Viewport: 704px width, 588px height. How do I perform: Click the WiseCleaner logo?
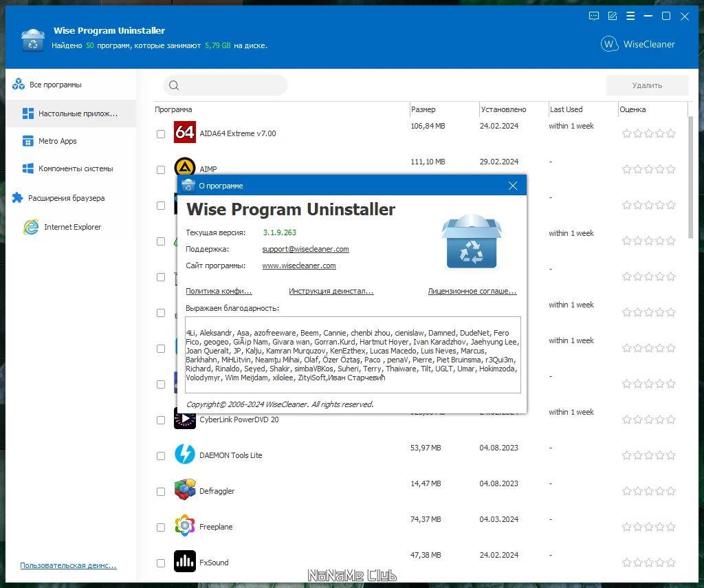(637, 44)
